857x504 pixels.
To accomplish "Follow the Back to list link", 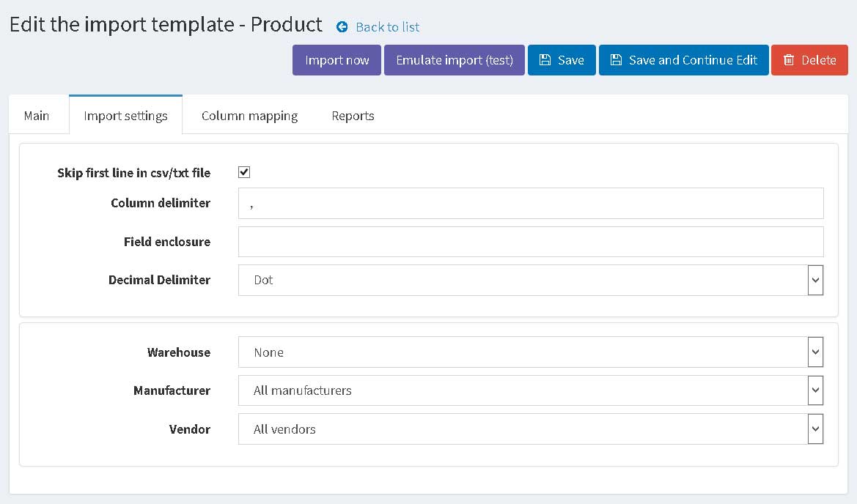I will point(388,27).
